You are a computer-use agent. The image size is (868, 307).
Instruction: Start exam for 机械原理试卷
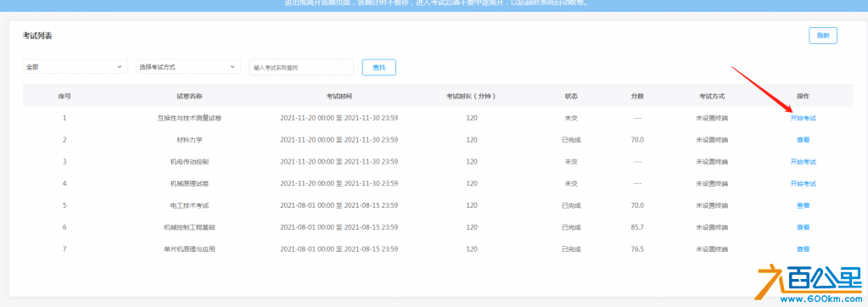(803, 184)
